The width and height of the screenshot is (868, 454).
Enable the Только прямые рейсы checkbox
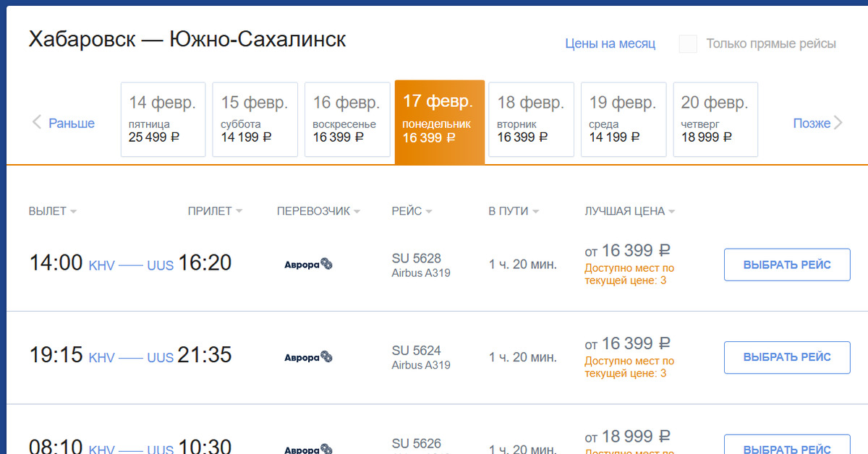688,44
